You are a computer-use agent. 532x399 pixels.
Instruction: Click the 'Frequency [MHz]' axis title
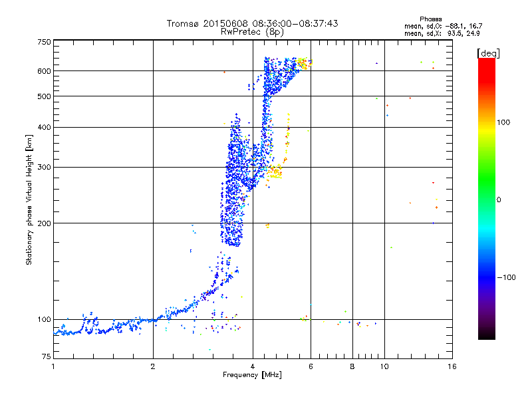coord(252,375)
